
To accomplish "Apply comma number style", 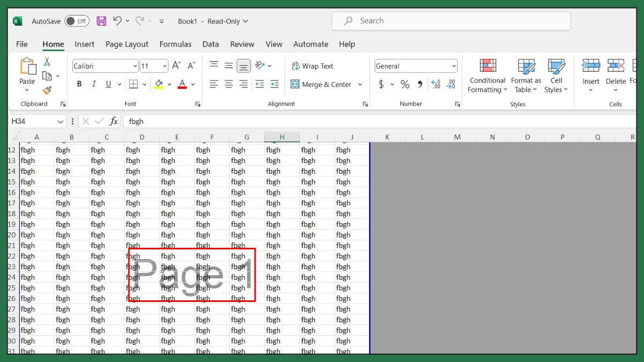I will click(420, 84).
